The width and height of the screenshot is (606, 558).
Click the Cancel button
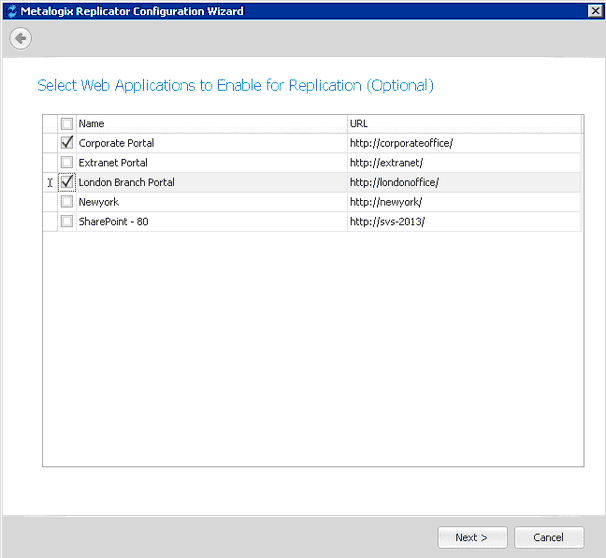549,537
